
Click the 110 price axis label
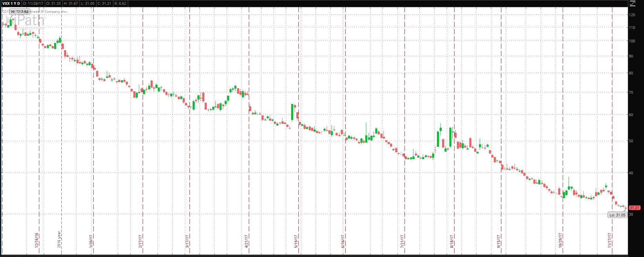632,28
